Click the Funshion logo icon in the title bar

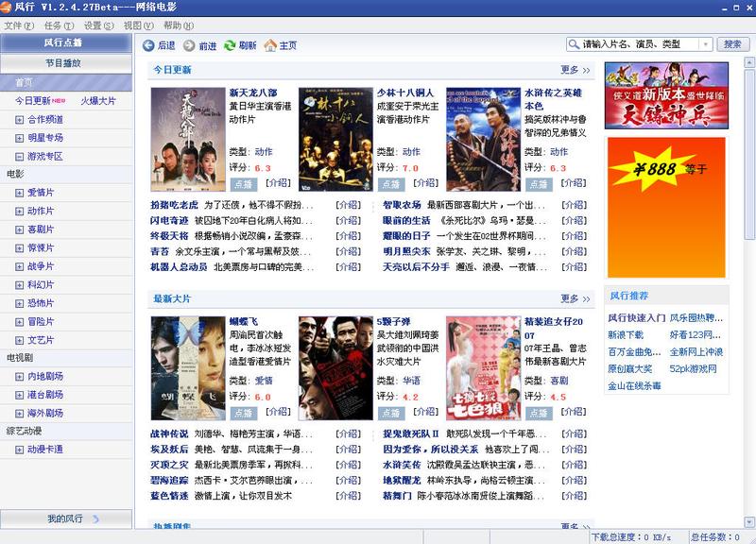(x=6, y=8)
